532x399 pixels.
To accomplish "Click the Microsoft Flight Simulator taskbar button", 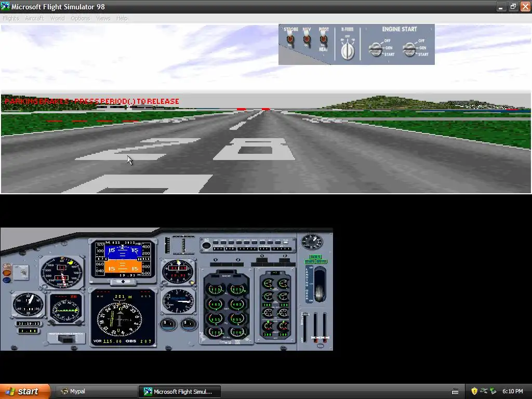I will pos(179,392).
